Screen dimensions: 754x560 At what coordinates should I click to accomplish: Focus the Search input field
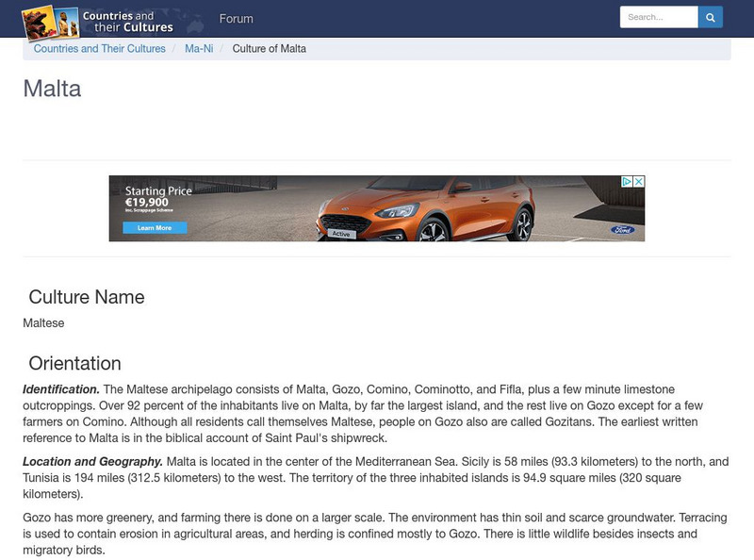(659, 17)
